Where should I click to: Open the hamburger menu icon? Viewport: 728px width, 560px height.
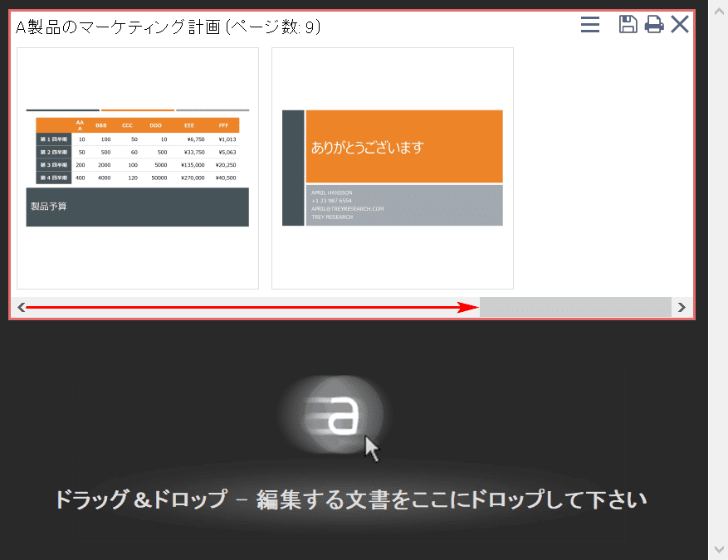point(589,25)
